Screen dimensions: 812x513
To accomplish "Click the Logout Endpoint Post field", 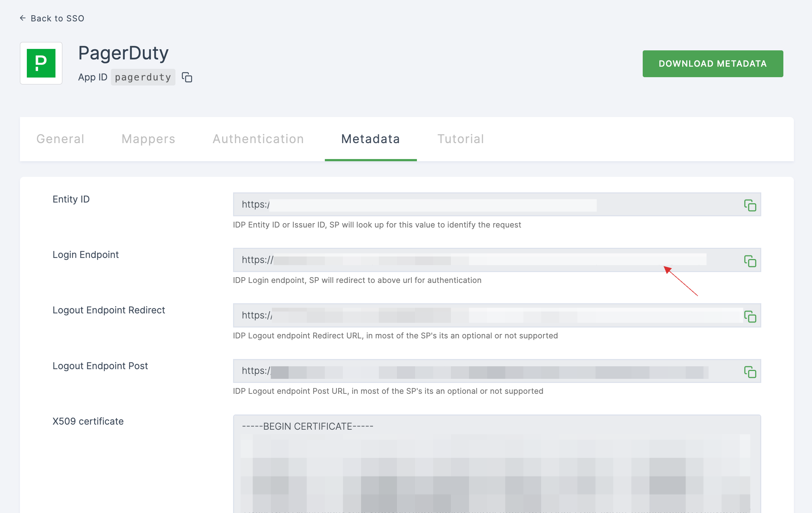I will (497, 371).
